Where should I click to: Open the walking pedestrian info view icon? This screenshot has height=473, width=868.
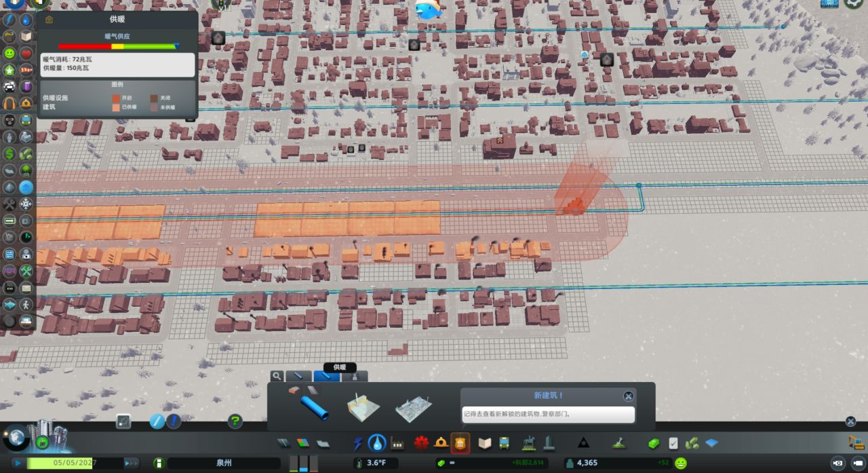(26, 305)
